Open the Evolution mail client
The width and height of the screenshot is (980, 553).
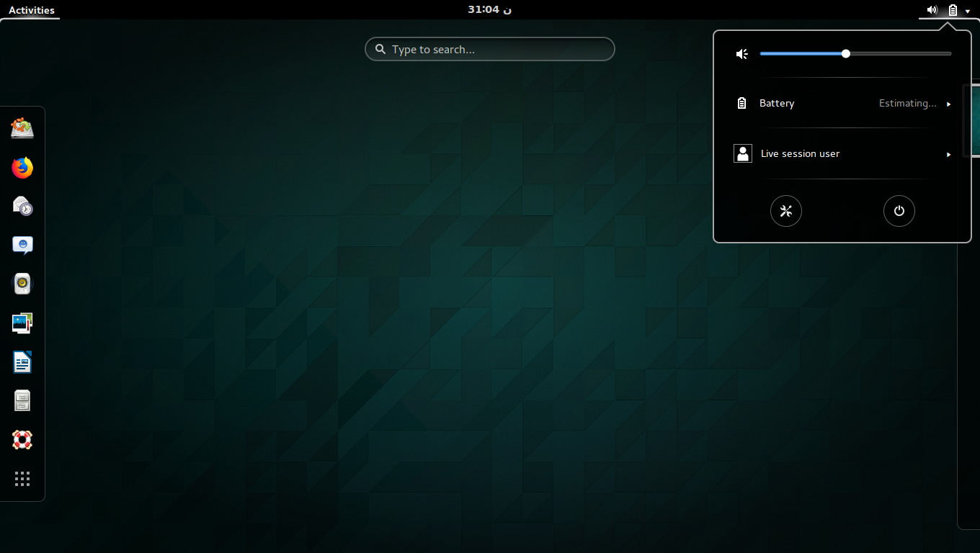(22, 206)
